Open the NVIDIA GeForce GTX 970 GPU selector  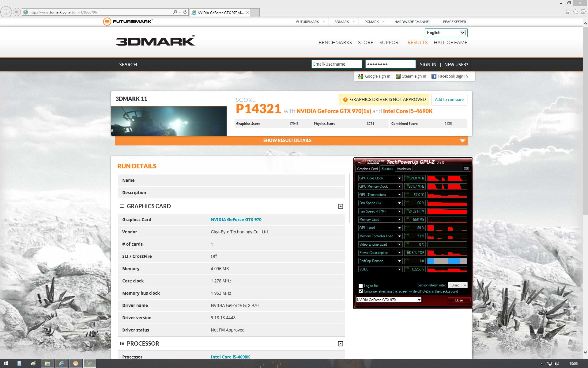pos(389,300)
